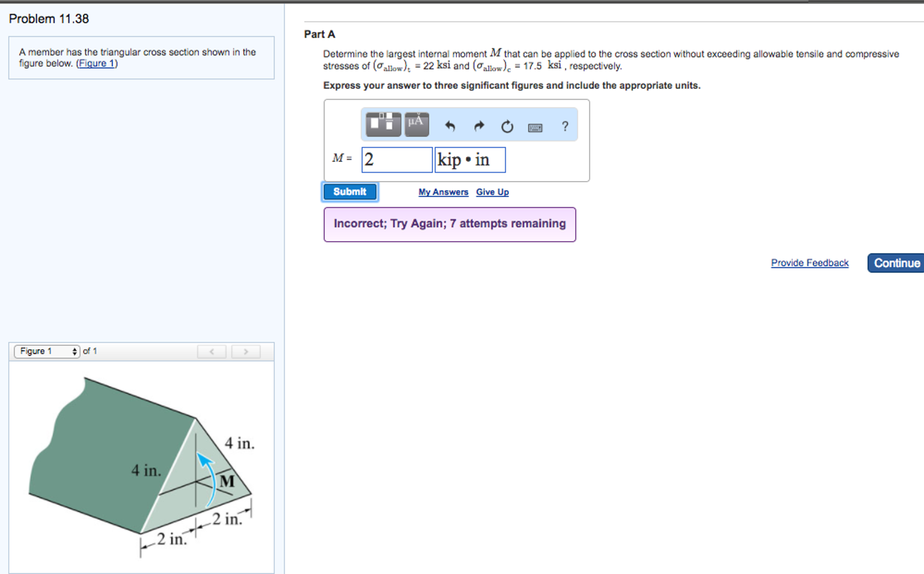Click the Figure 1 stepper arrows
This screenshot has width=924, height=574.
(x=75, y=351)
